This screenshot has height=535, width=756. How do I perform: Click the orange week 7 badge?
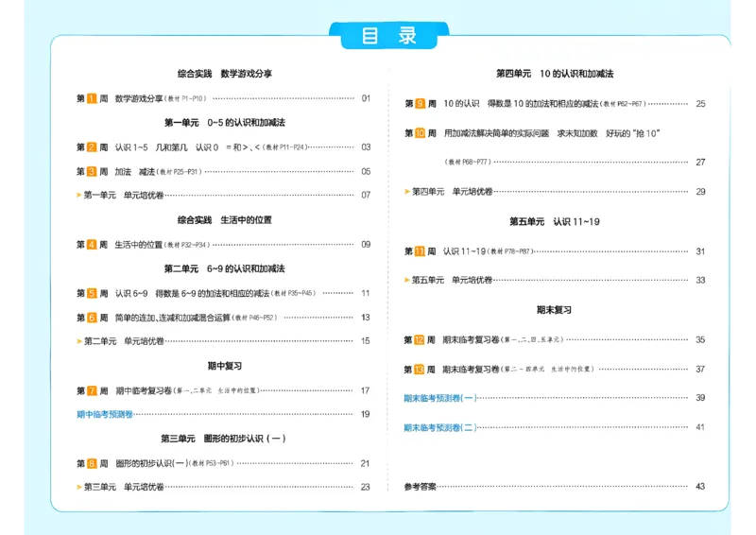coord(92,390)
